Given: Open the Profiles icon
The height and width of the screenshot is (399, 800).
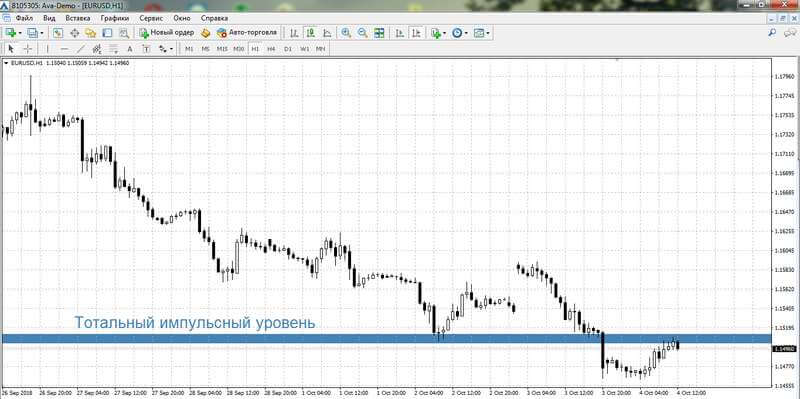Looking at the screenshot, I should click(33, 33).
